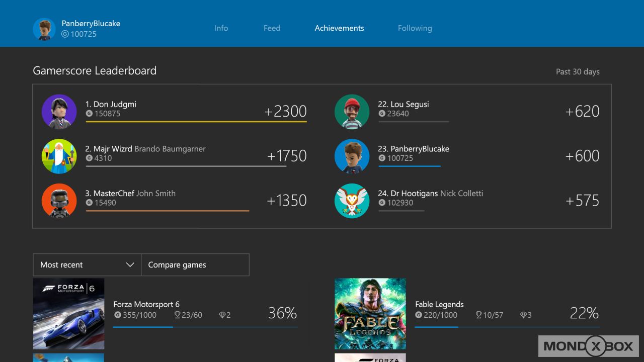Image resolution: width=644 pixels, height=362 pixels.
Task: Click Fable Legends diamond rare achievements icon
Action: [523, 315]
